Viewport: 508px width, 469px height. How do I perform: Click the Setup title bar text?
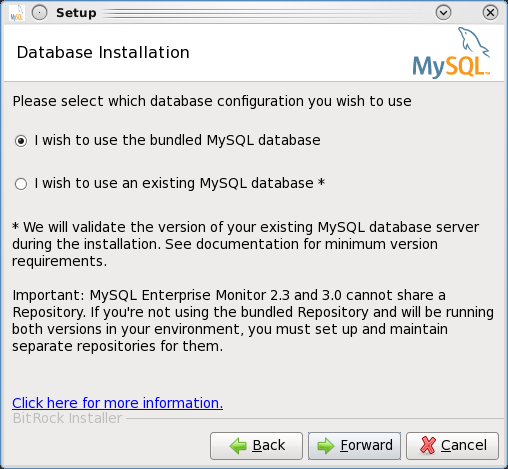tap(76, 13)
